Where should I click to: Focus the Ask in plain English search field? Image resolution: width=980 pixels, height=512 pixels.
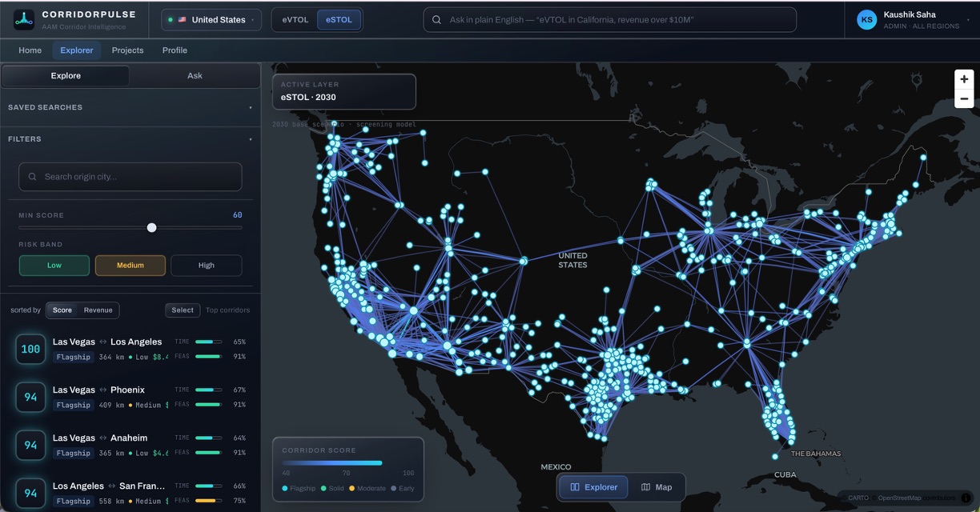(610, 20)
